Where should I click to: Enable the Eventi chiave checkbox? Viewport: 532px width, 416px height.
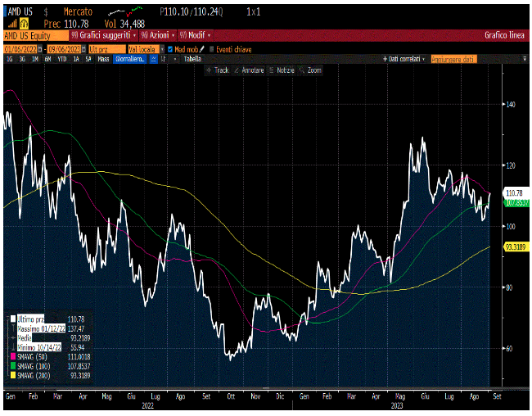pos(212,49)
